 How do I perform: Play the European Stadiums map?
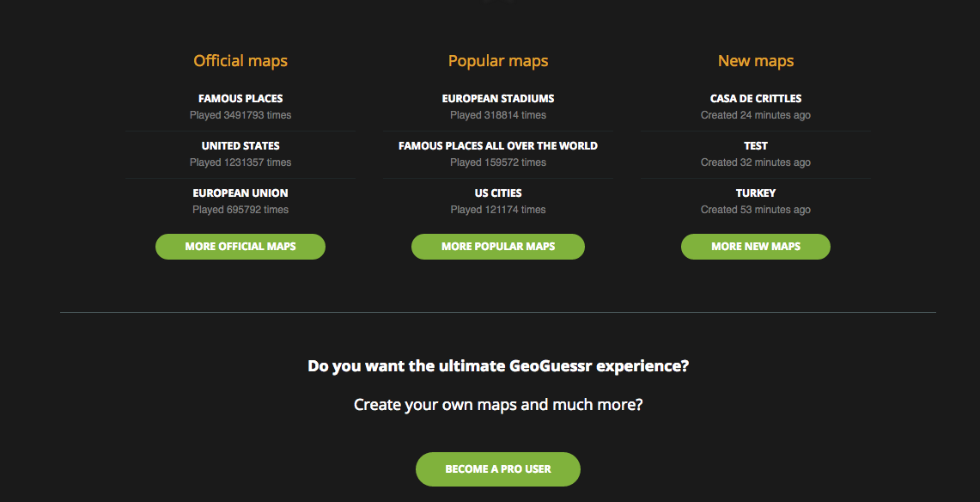[x=498, y=99]
